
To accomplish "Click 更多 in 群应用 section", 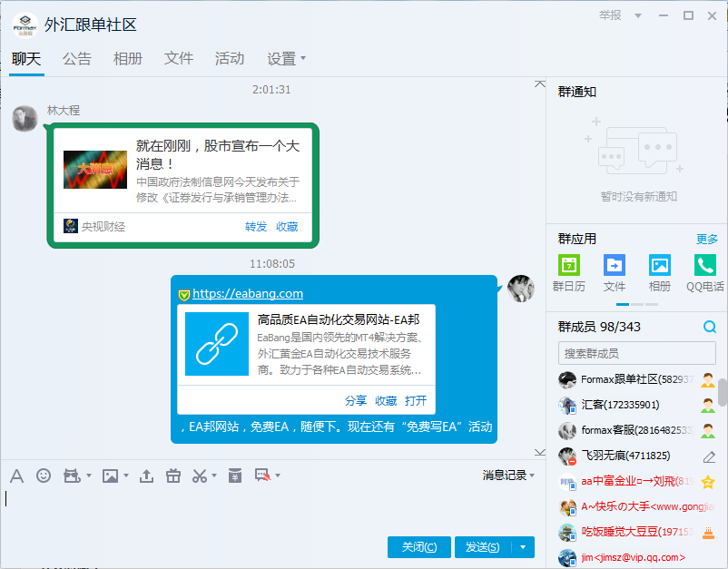I will [x=706, y=239].
